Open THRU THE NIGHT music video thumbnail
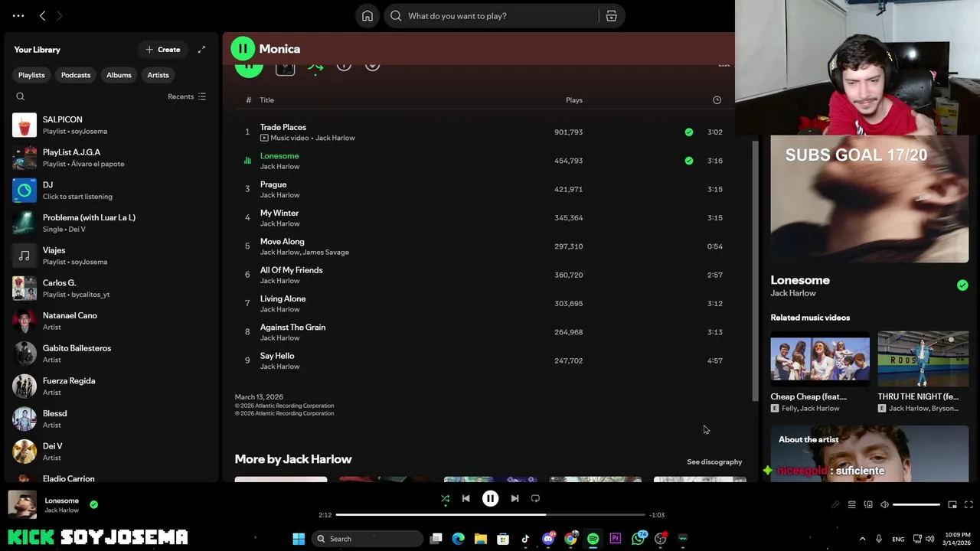980x551 pixels. [923, 359]
